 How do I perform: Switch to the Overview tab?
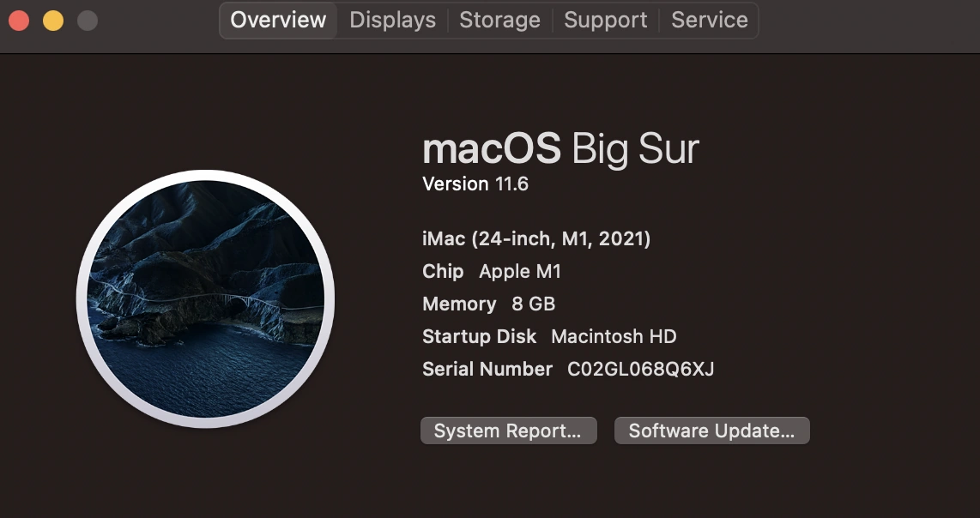pyautogui.click(x=277, y=20)
